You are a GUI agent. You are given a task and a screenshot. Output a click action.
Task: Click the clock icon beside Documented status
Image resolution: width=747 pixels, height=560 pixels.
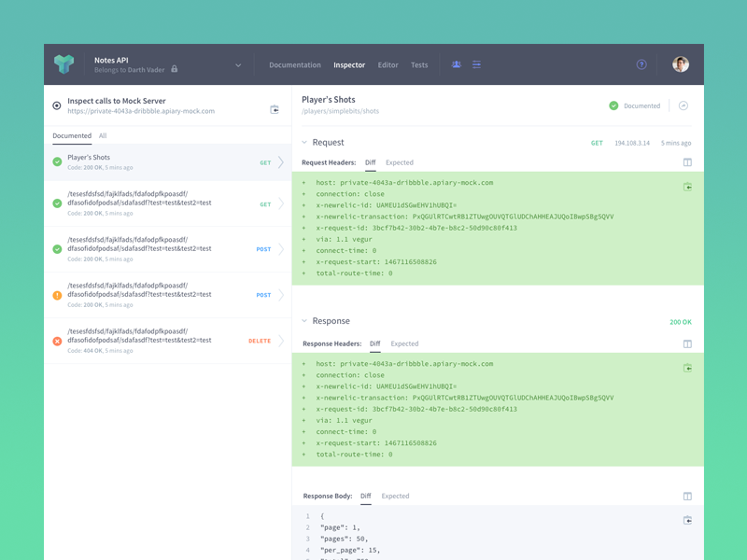coord(684,105)
